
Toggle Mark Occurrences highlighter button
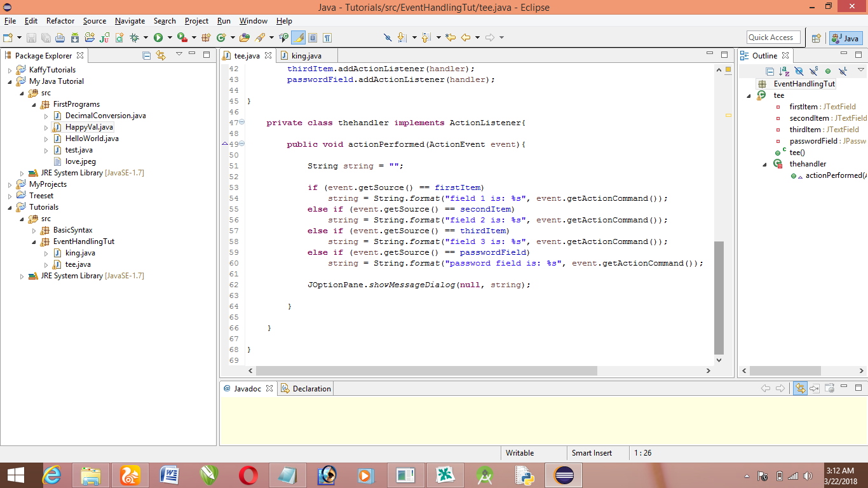(x=298, y=38)
